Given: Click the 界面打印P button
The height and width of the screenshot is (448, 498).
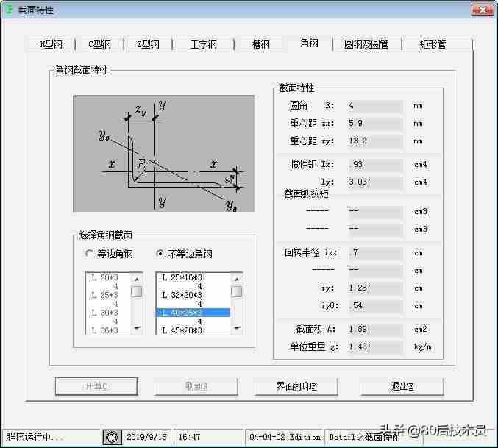Looking at the screenshot, I should click(x=296, y=386).
